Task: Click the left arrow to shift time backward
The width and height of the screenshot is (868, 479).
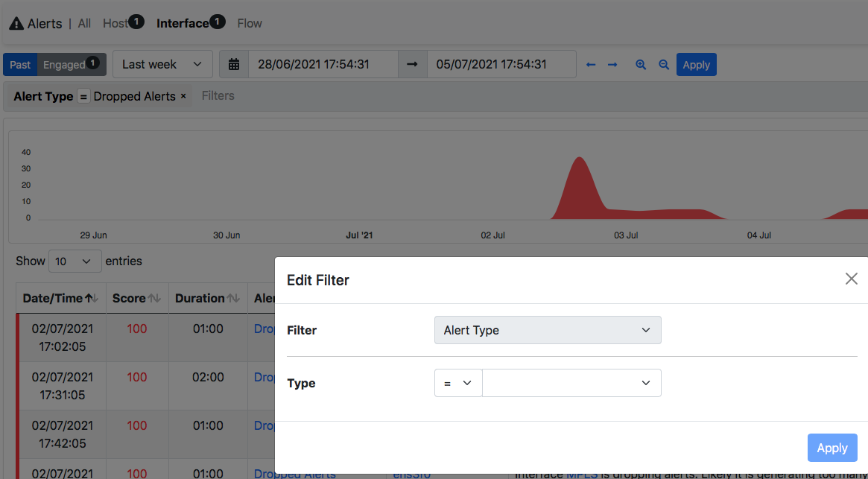Action: tap(590, 64)
